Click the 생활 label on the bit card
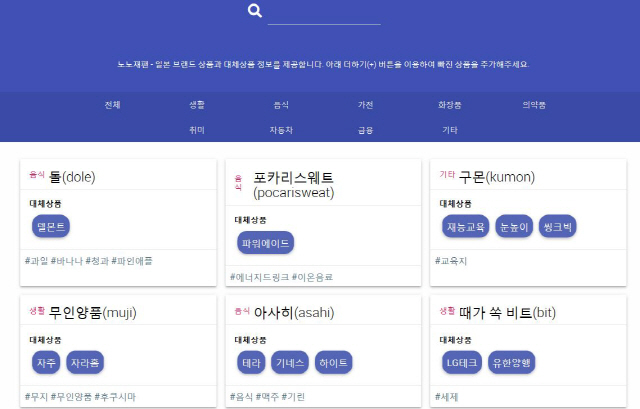 click(447, 311)
